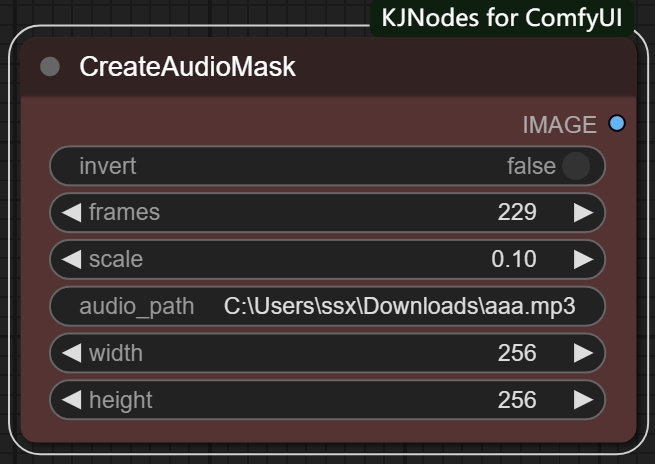The image size is (655, 464).
Task: Click the gray node collapse dot
Action: [50, 68]
